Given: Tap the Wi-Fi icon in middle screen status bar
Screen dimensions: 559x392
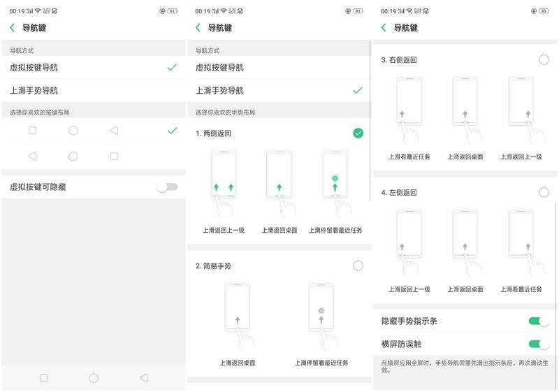Looking at the screenshot, I should [224, 11].
